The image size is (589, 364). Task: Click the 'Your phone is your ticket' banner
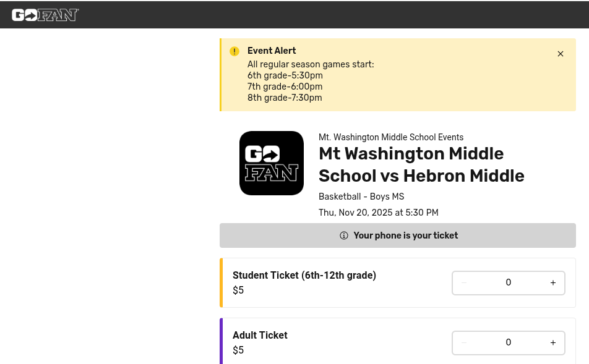(405, 235)
